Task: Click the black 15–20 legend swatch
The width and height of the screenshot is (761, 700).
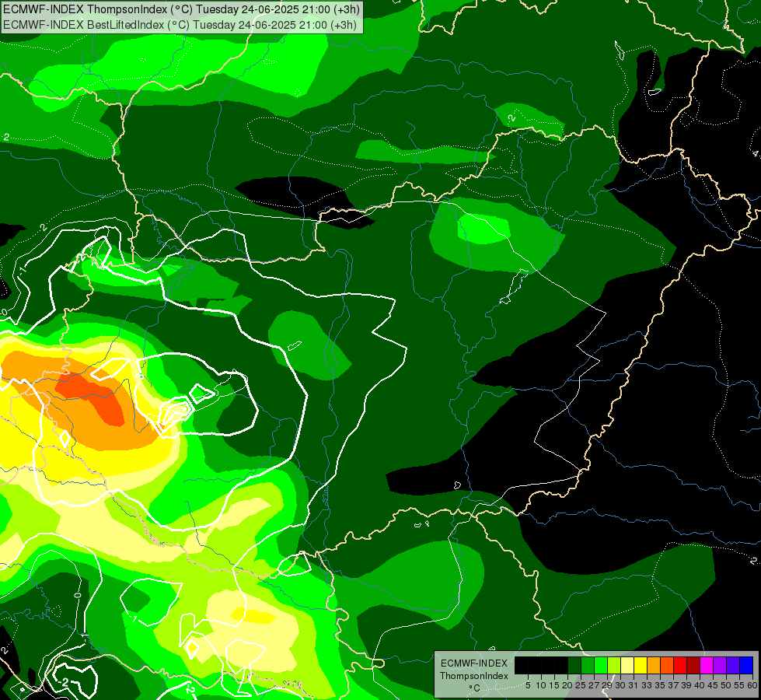Action: coord(561,665)
